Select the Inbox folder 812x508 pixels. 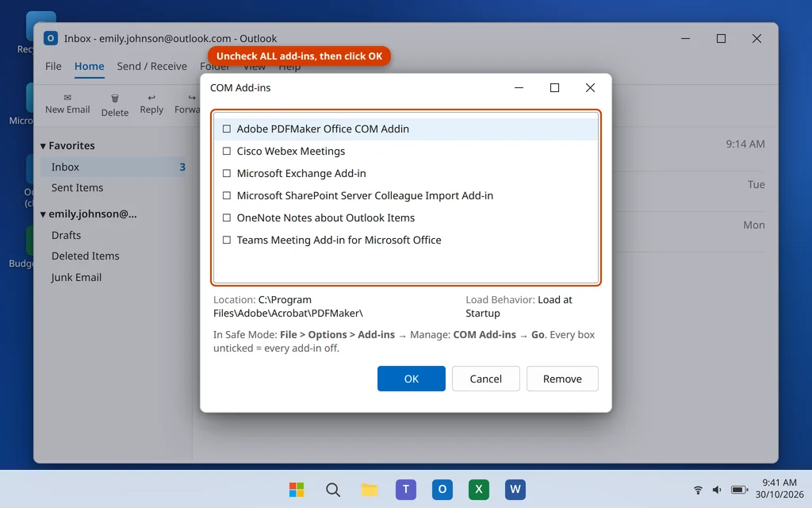(113, 167)
